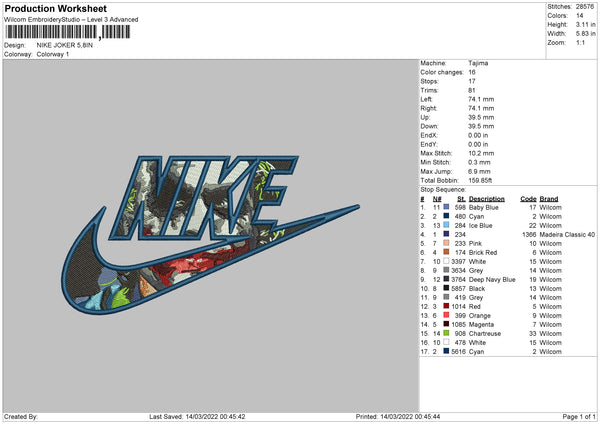The height and width of the screenshot is (424, 600).
Task: Select the Width value '5.83 in'
Action: [585, 34]
